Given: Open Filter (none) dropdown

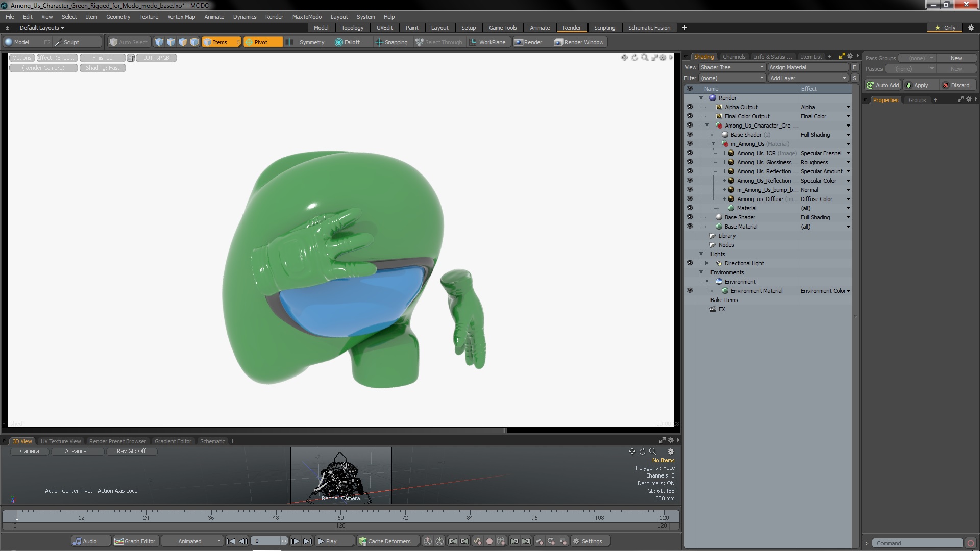Looking at the screenshot, I should [x=731, y=78].
